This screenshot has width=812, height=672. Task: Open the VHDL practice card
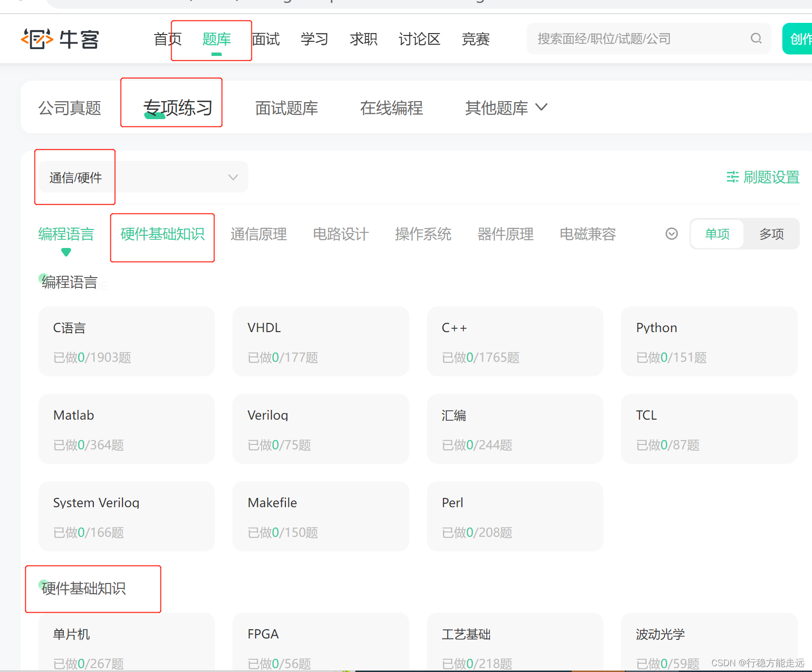[x=321, y=341]
